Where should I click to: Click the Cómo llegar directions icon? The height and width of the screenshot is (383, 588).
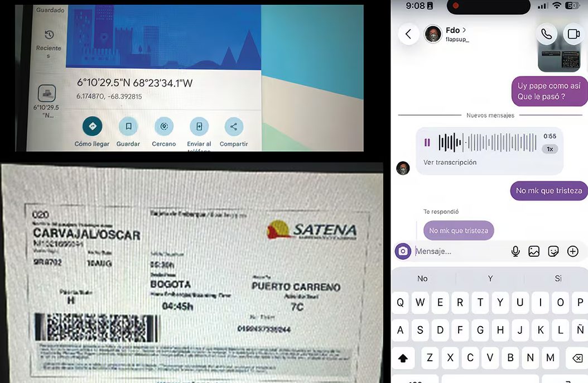pos(92,126)
